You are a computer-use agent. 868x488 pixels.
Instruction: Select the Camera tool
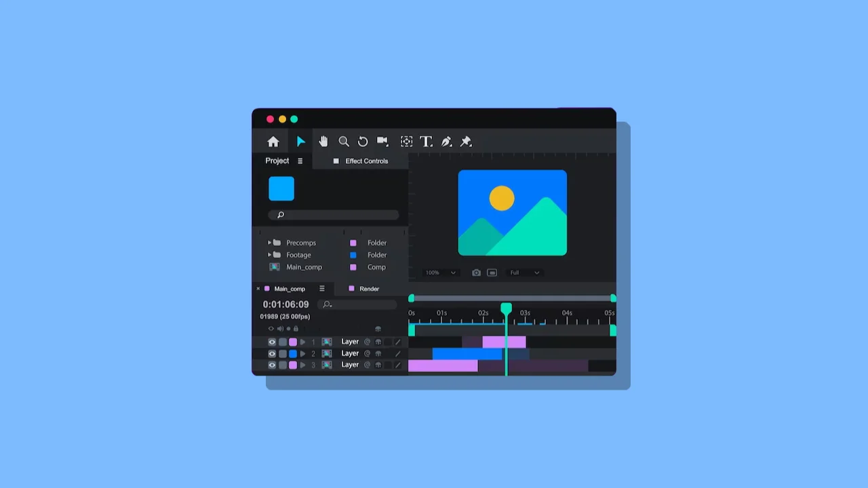[x=382, y=141]
